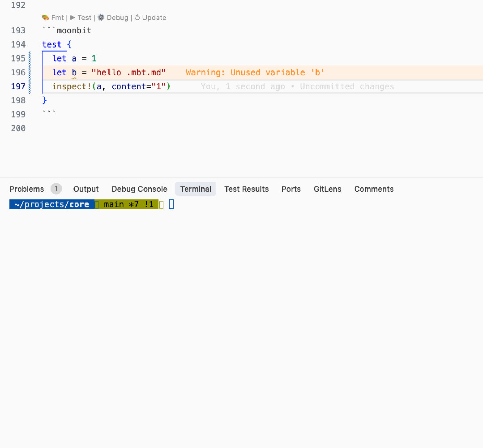Open the Problems panel tab
The height and width of the screenshot is (448, 483).
tap(27, 189)
